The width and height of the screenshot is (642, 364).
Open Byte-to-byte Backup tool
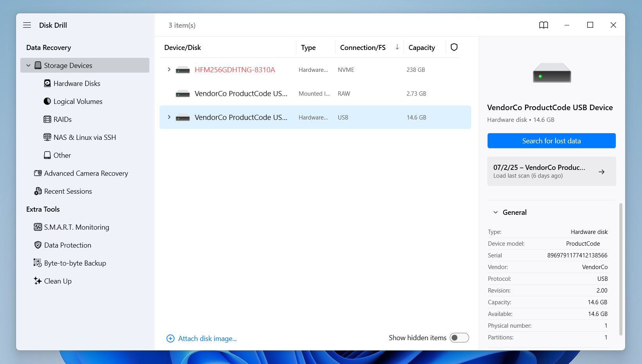pos(75,263)
